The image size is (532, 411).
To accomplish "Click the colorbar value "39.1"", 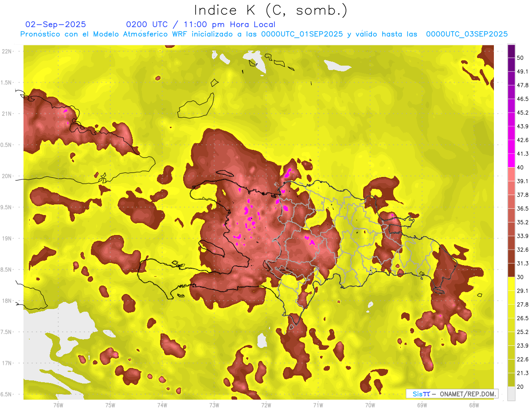I will pyautogui.click(x=522, y=181).
